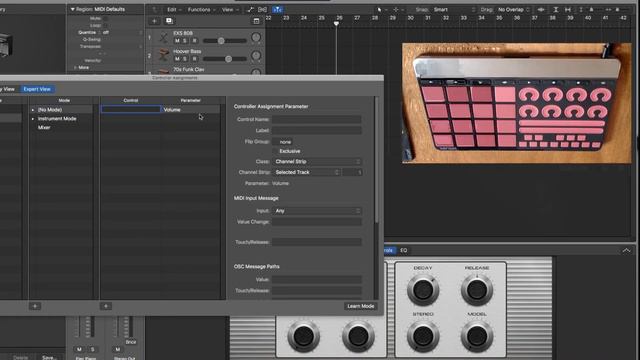Screen dimensions: 640x360
Task: Toggle the highlighted Catch Playhead button
Action: tap(277, 9)
